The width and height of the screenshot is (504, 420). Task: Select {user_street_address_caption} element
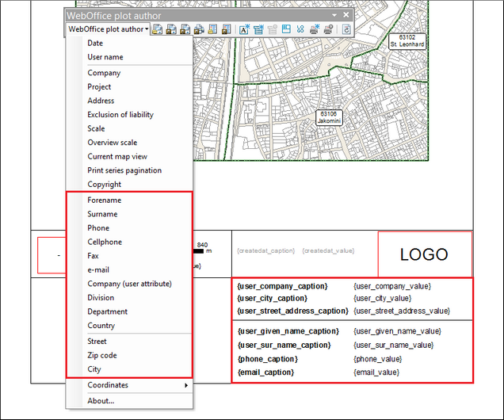(x=293, y=311)
